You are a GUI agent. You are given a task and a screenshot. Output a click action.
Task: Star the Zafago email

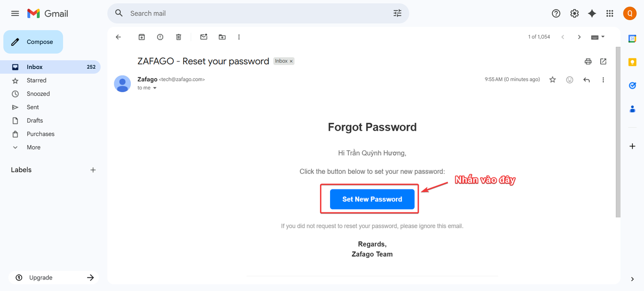click(552, 79)
